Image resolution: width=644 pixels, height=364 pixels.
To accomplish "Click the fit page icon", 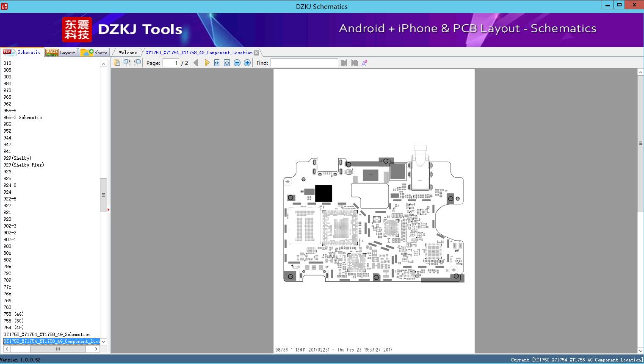I will tap(227, 63).
